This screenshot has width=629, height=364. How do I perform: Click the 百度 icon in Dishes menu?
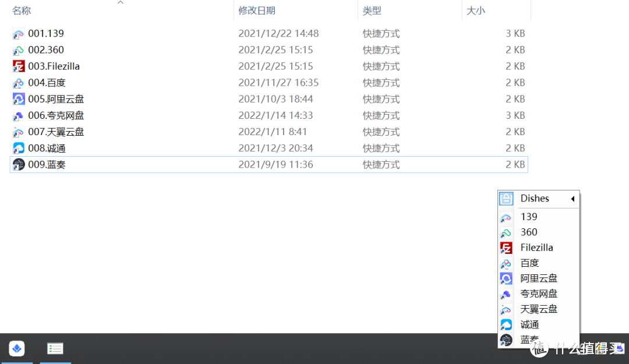[x=506, y=263]
